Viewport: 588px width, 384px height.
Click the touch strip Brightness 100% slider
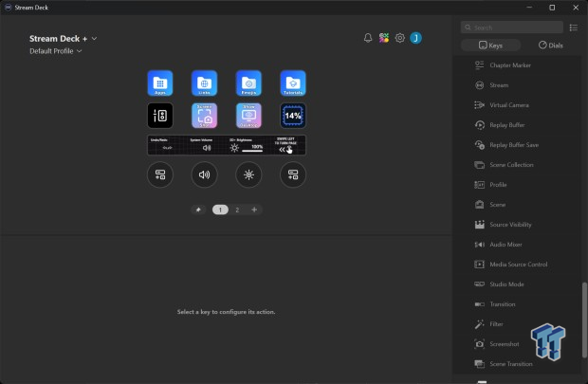(252, 151)
